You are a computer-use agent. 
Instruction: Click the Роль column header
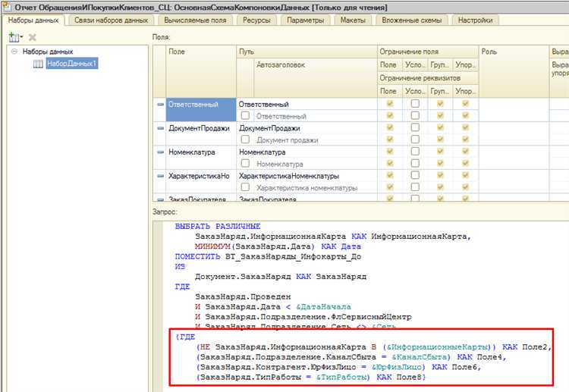(x=514, y=71)
